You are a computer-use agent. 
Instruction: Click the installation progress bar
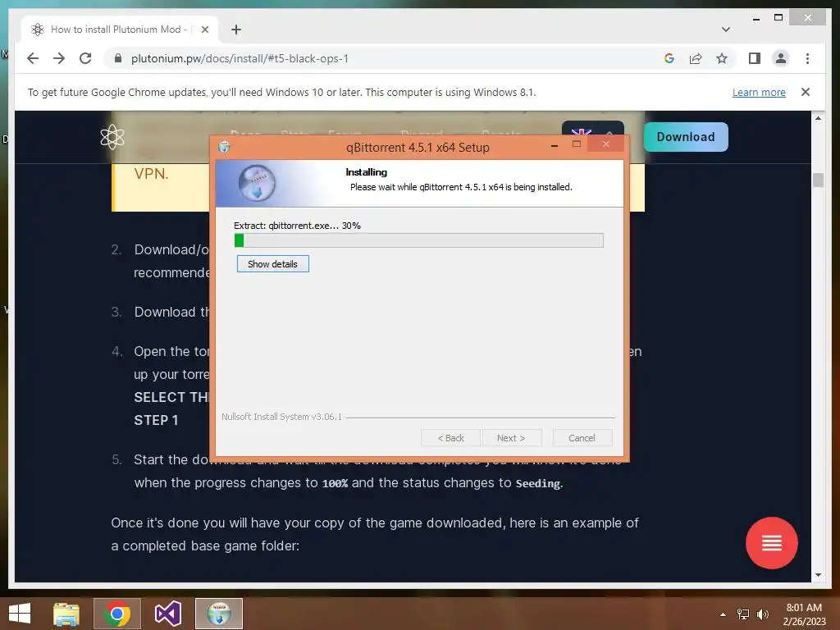[x=419, y=240]
